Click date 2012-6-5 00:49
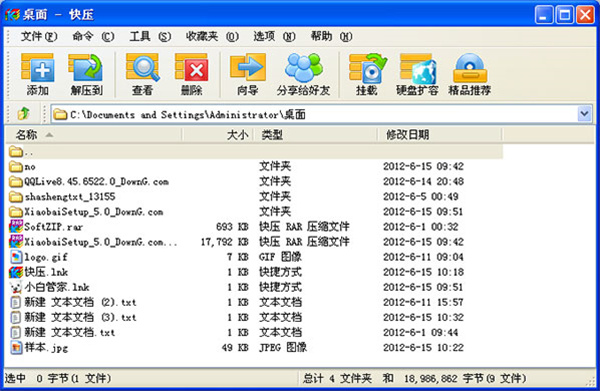The height and width of the screenshot is (391, 600). point(421,197)
